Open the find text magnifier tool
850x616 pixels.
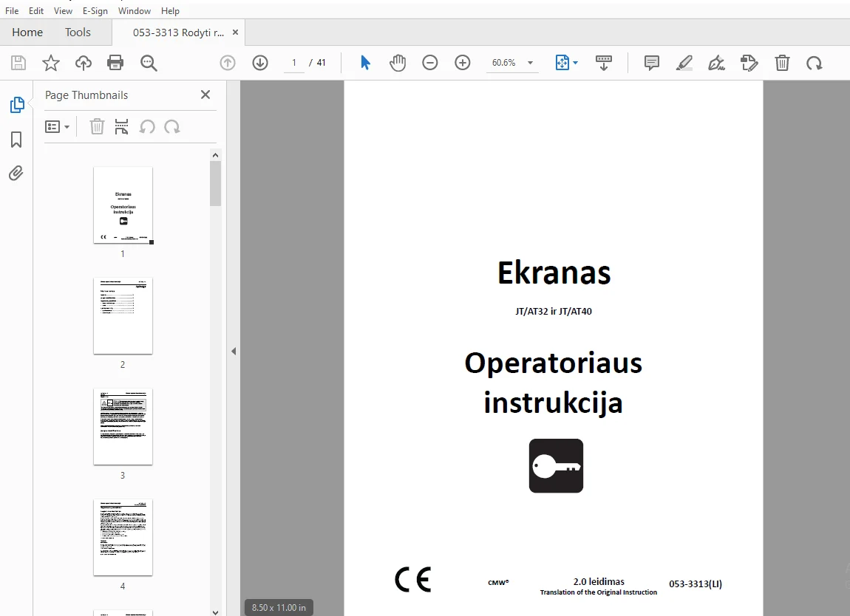(149, 63)
